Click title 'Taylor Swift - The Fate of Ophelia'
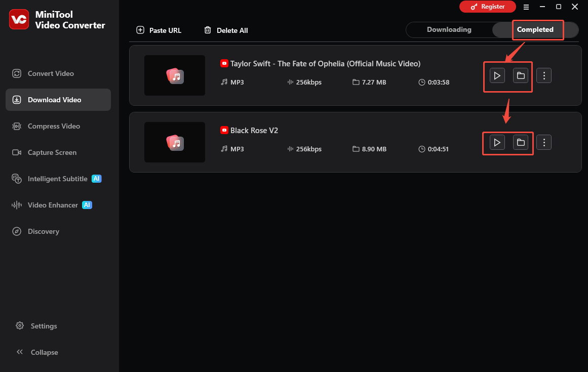The height and width of the screenshot is (372, 588). pyautogui.click(x=325, y=64)
